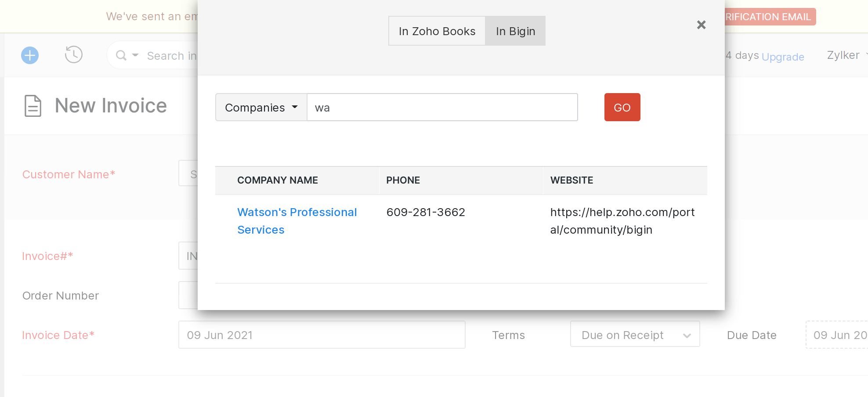Click the Upgrade link

point(782,57)
